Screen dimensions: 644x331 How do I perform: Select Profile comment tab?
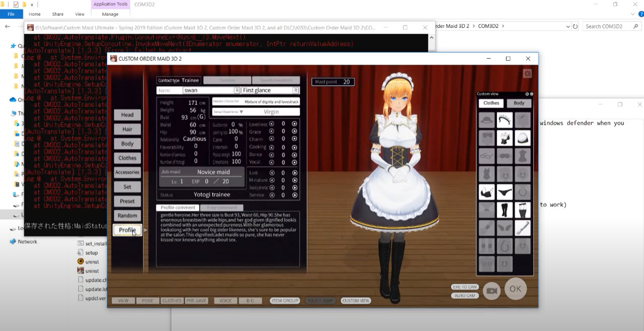[178, 208]
